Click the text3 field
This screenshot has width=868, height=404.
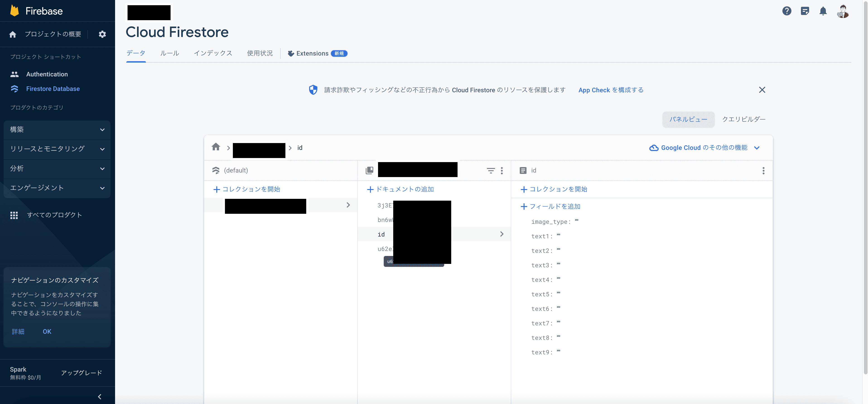pyautogui.click(x=545, y=265)
